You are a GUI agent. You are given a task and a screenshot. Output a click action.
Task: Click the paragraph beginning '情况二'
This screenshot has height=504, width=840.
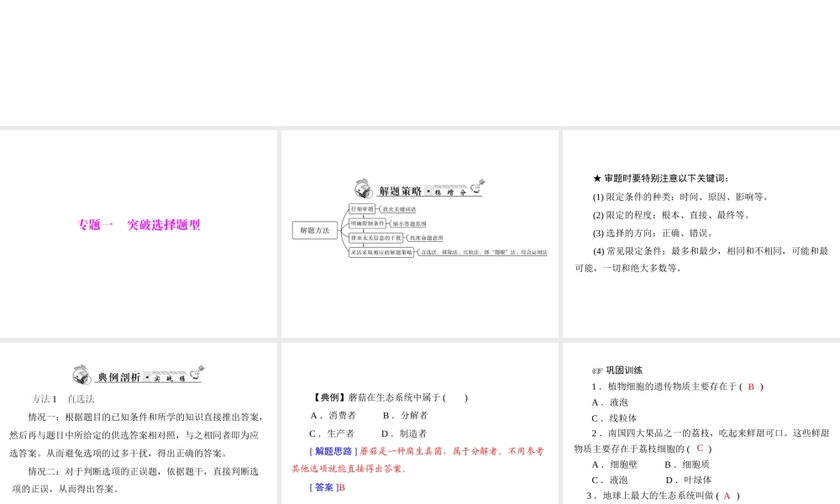click(x=135, y=480)
